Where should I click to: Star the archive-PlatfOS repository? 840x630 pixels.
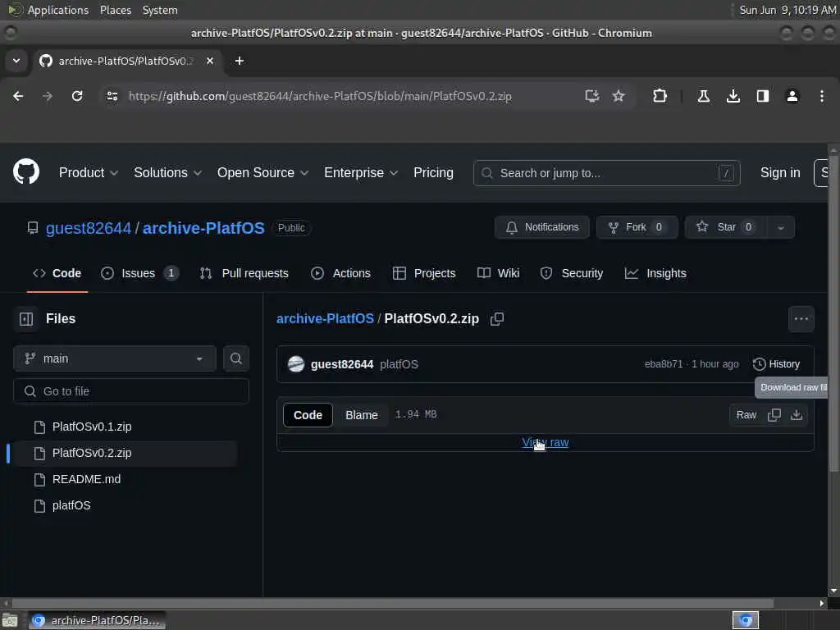725,228
